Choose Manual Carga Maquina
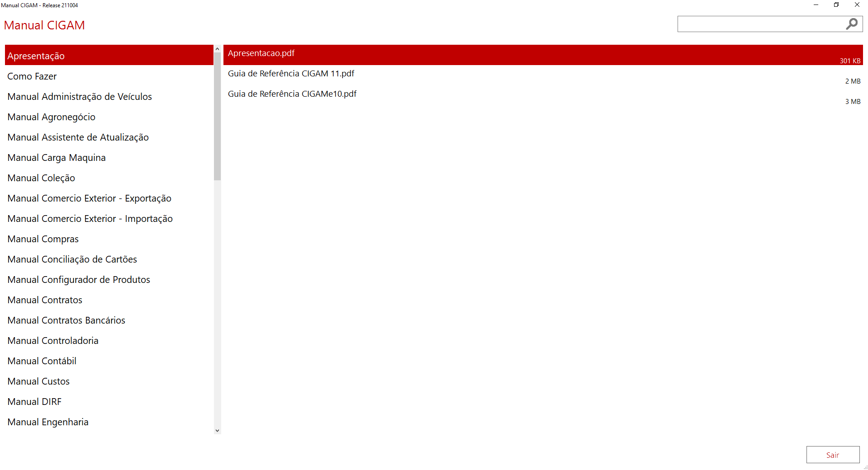 [x=109, y=157]
